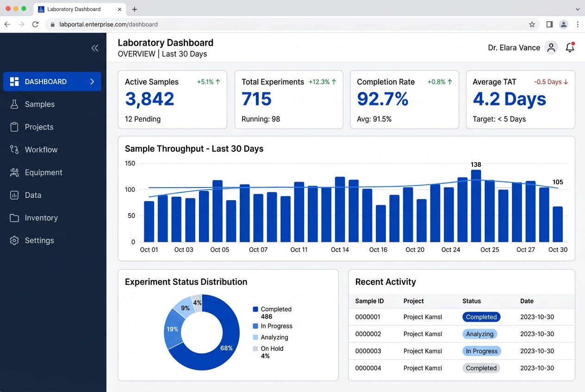585x392 pixels.
Task: Click the In Progress legend swatch
Action: [255, 326]
